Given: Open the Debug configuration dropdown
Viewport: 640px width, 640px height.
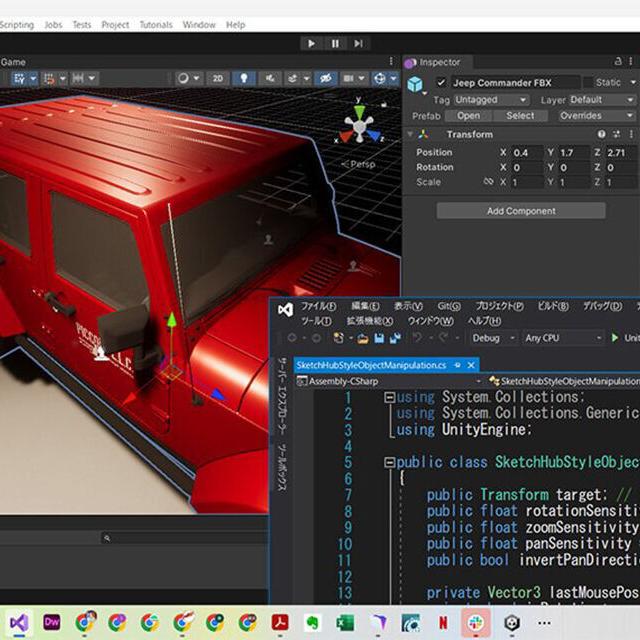Looking at the screenshot, I should click(x=492, y=338).
